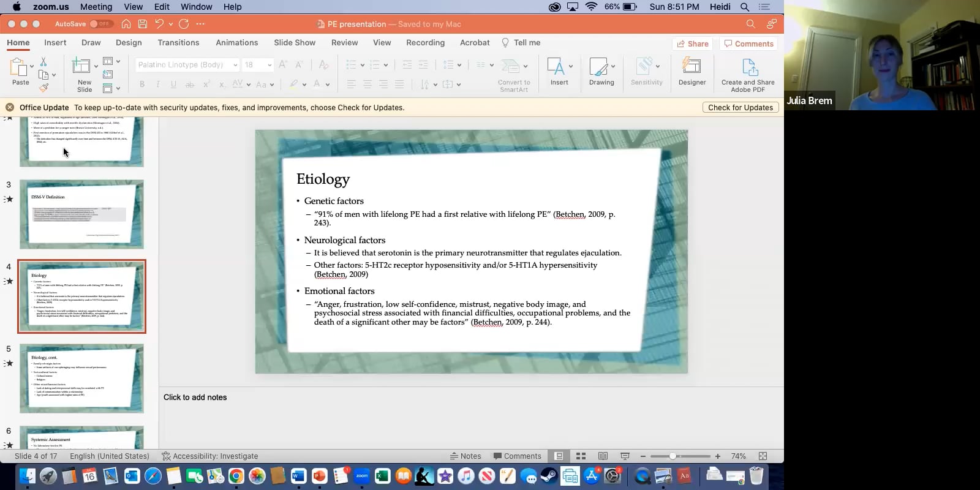Click the Save icon in title bar

pos(143,24)
